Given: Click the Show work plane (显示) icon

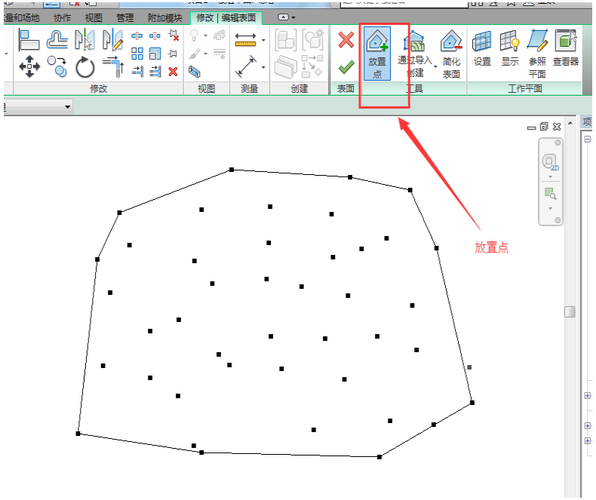Looking at the screenshot, I should 510,48.
